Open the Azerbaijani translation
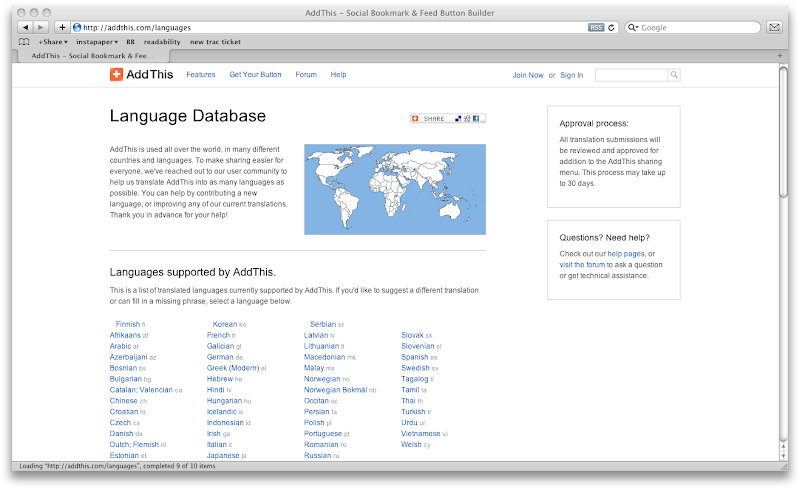Viewport: 800px width, 489px height. 129,357
